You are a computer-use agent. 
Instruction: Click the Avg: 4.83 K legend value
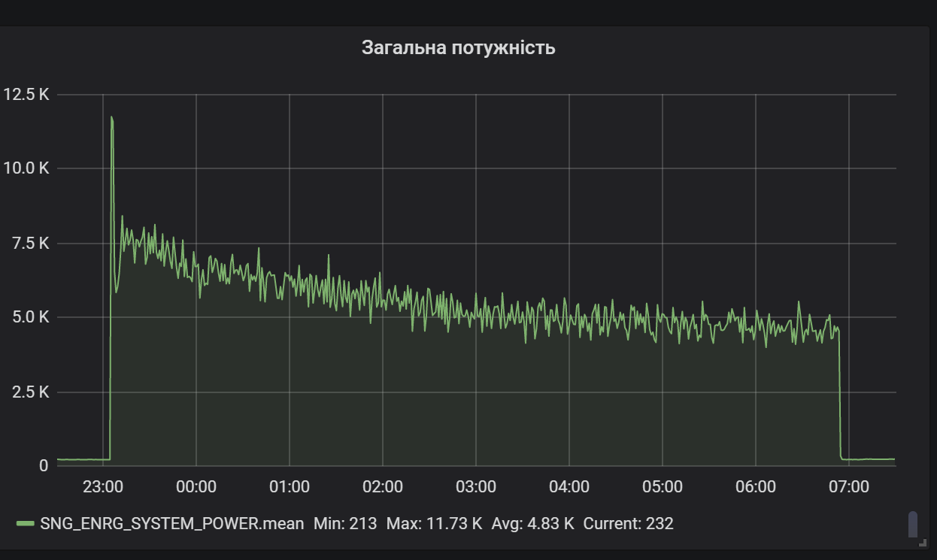coord(532,523)
